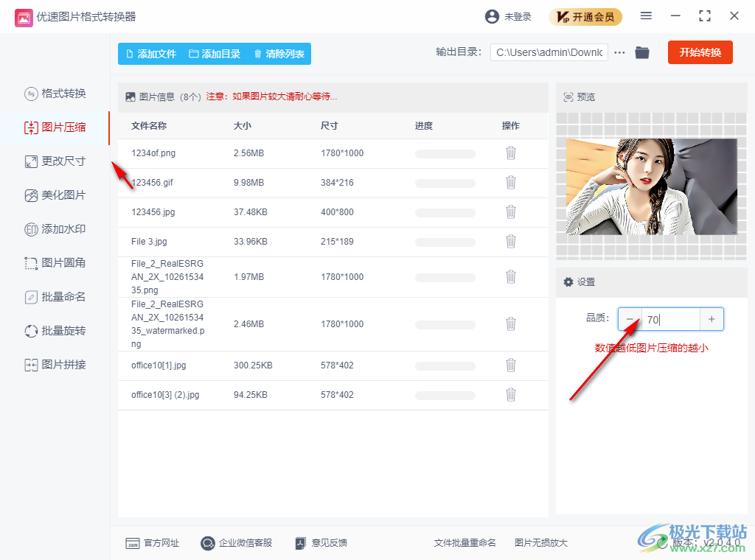Open the 意见反馈 feedback link
The image size is (755, 560).
(x=321, y=543)
